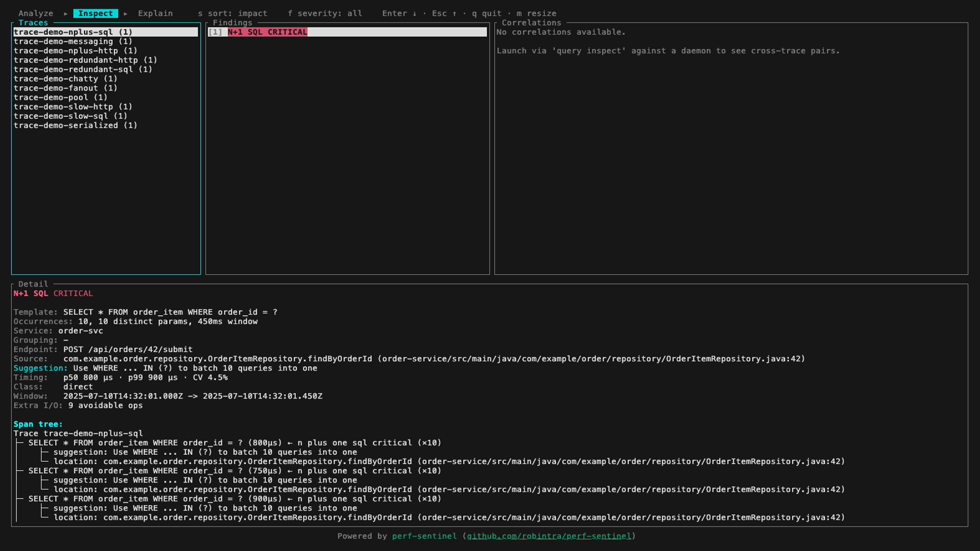This screenshot has height=551, width=980.
Task: Click the Class value 'direct'
Action: (x=78, y=387)
